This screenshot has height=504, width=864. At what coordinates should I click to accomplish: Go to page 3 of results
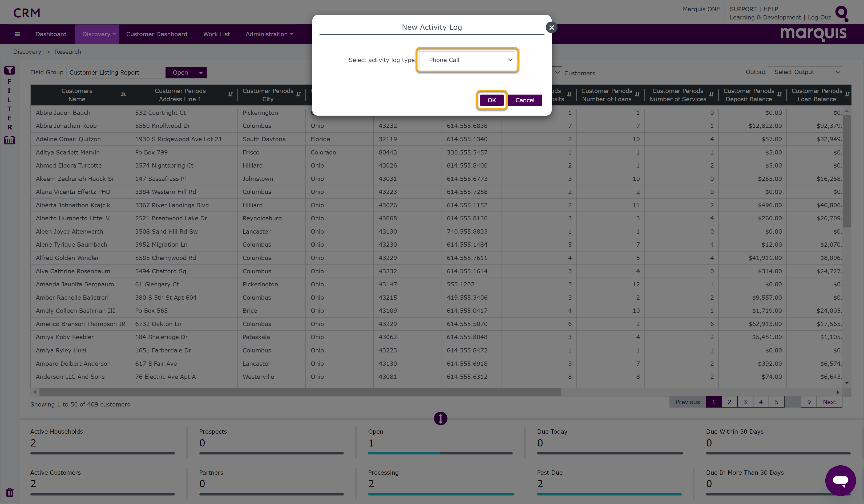point(745,402)
